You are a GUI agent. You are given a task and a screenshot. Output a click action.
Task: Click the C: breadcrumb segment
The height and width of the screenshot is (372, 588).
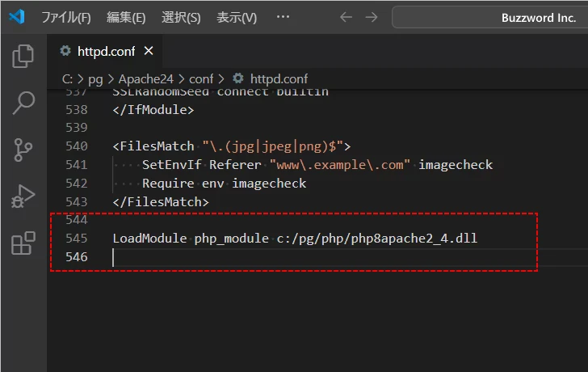pos(67,79)
